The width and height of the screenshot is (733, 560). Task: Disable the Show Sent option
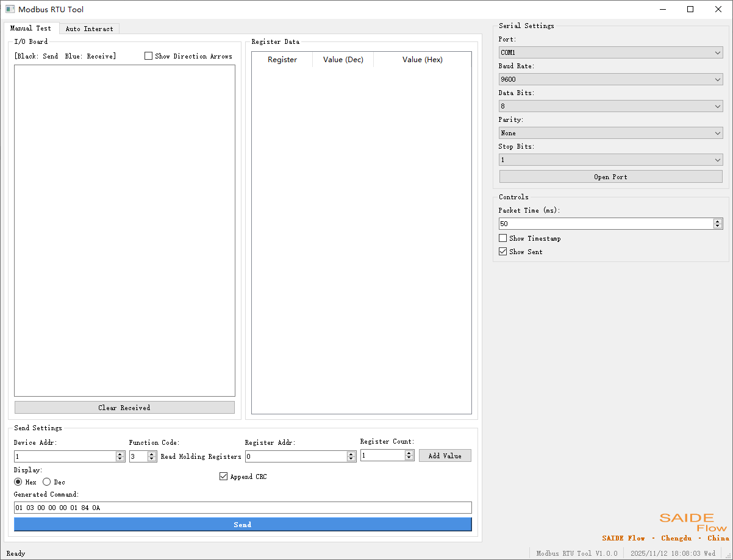pos(502,251)
